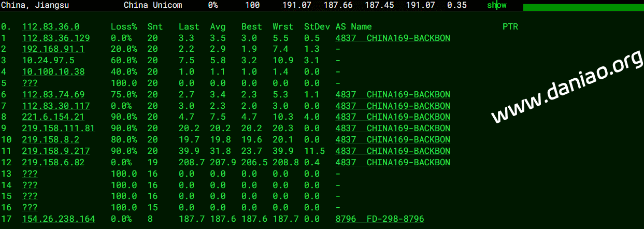Viewport: 644px width, 229px height.
Task: Click the 219.158.111.81 address
Action: point(59,128)
